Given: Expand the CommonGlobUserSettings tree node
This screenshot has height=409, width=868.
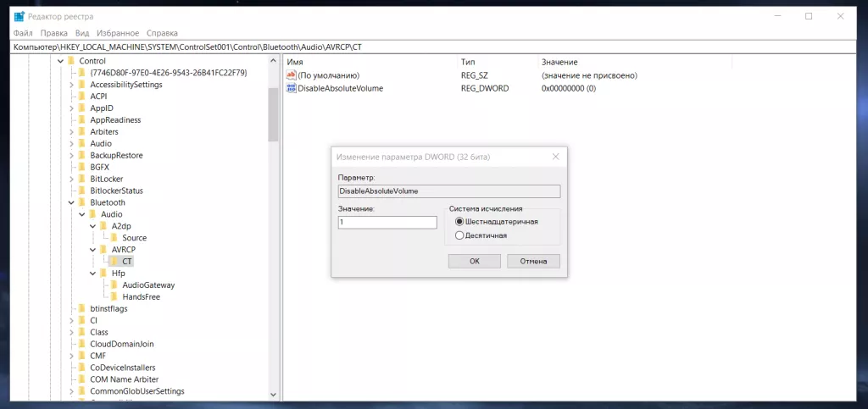Looking at the screenshot, I should pyautogui.click(x=71, y=390).
